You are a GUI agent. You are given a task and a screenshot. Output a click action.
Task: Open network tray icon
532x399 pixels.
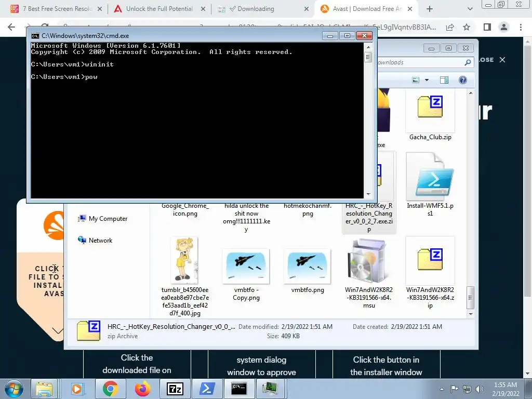click(x=467, y=389)
